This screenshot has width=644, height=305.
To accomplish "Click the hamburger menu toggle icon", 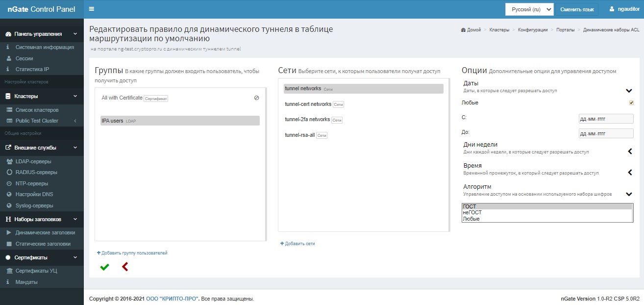I will 92,9.
